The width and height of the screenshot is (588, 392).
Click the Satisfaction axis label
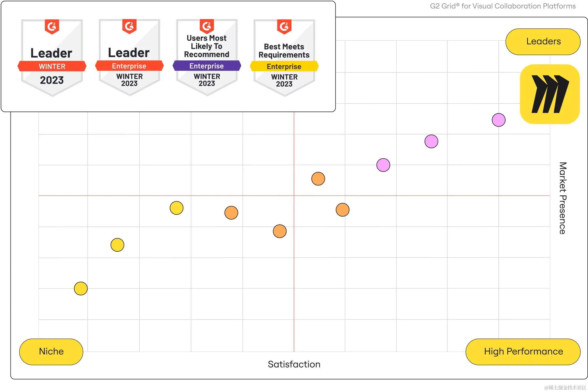pos(294,364)
